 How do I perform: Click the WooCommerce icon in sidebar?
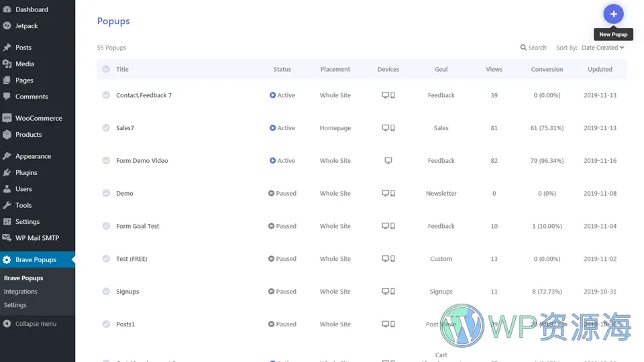coord(7,118)
